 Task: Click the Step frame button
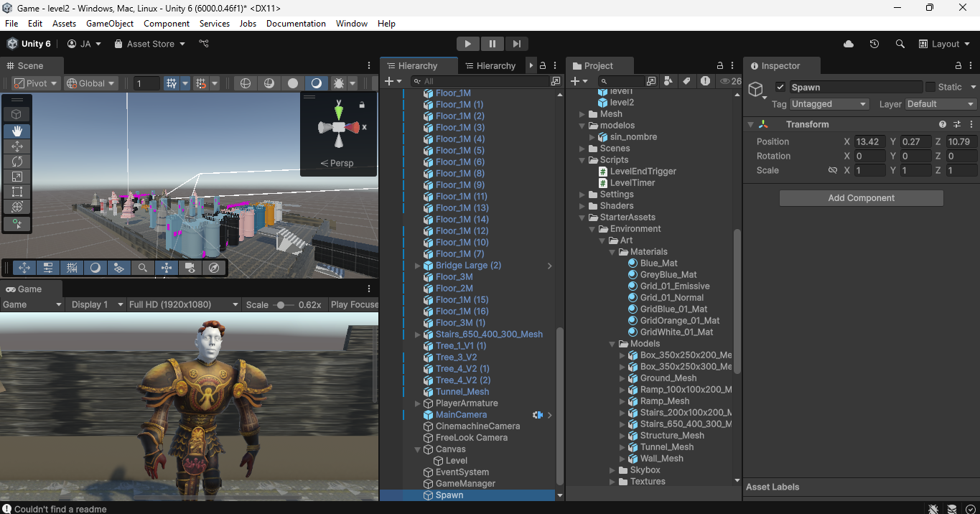click(516, 44)
